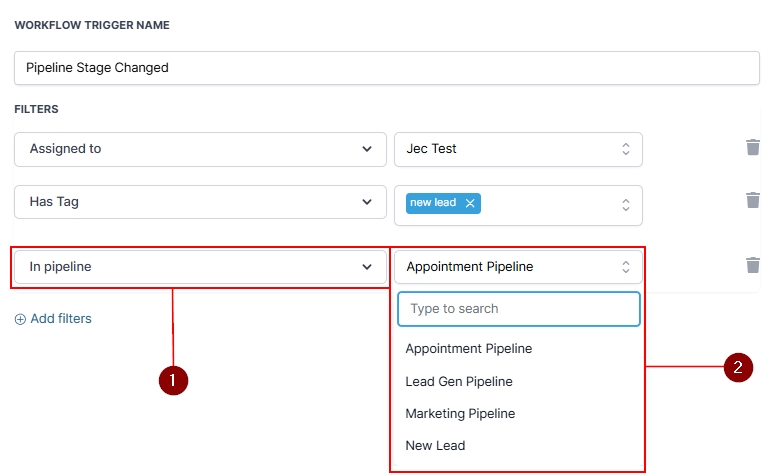
Task: Delete the Assigned to filter row
Action: coord(753,148)
